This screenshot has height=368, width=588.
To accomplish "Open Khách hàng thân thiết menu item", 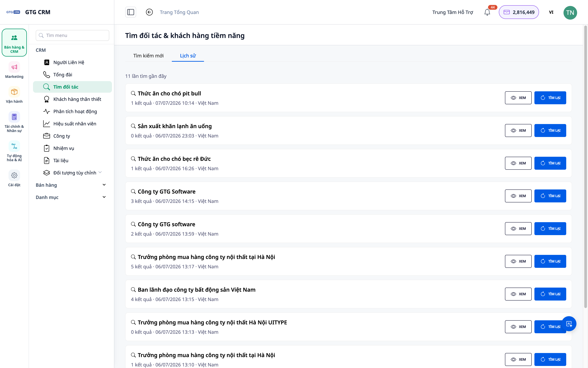I will tap(72, 99).
